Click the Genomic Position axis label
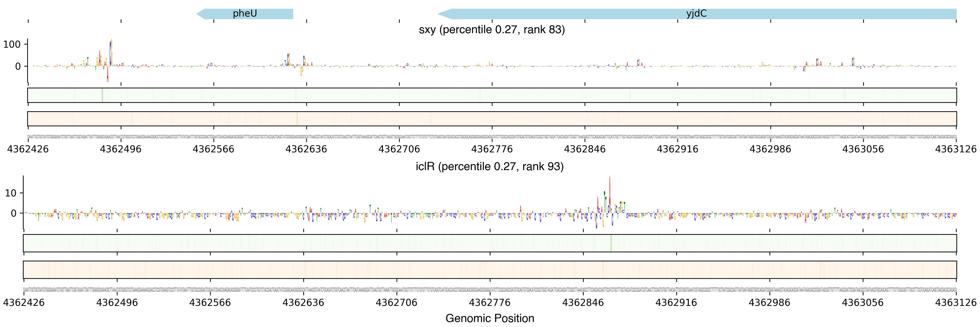 (x=490, y=318)
